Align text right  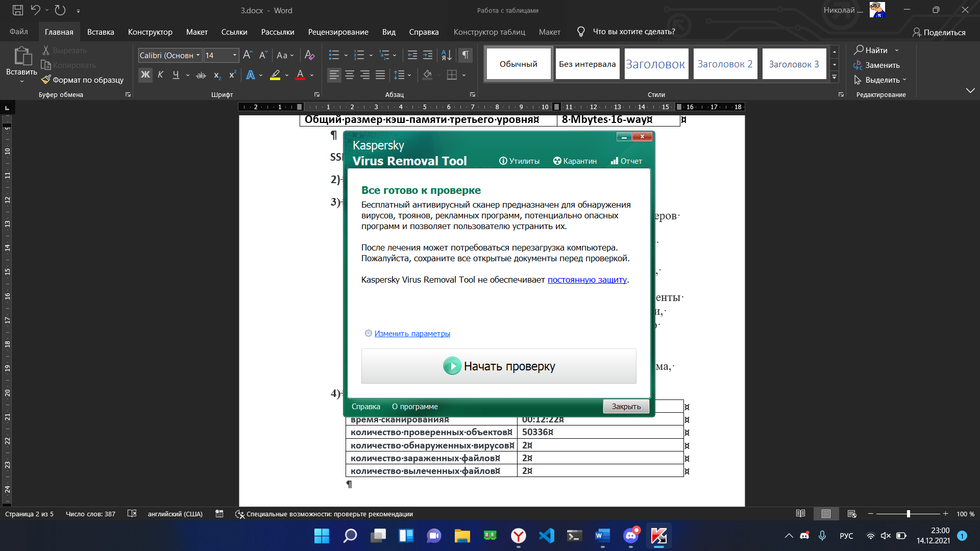click(x=365, y=75)
